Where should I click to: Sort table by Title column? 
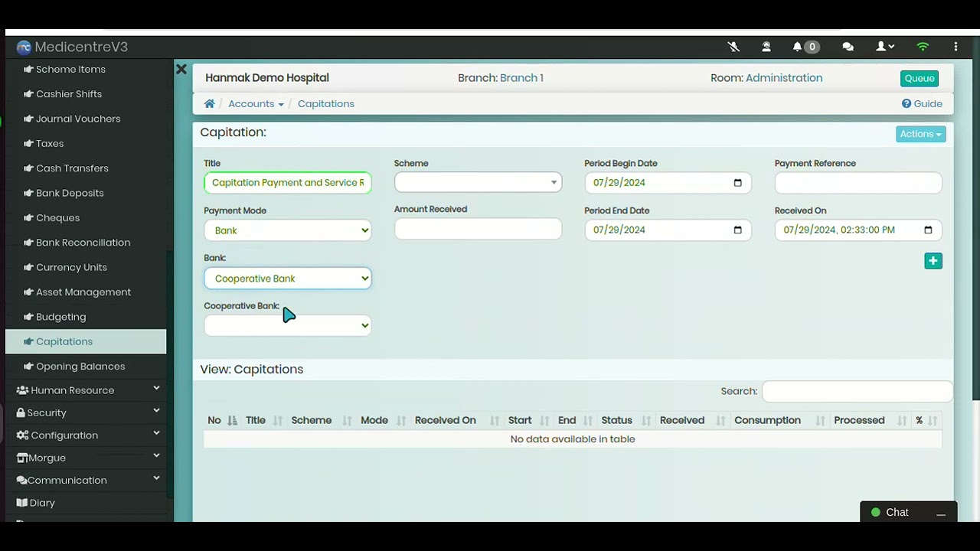(263, 420)
